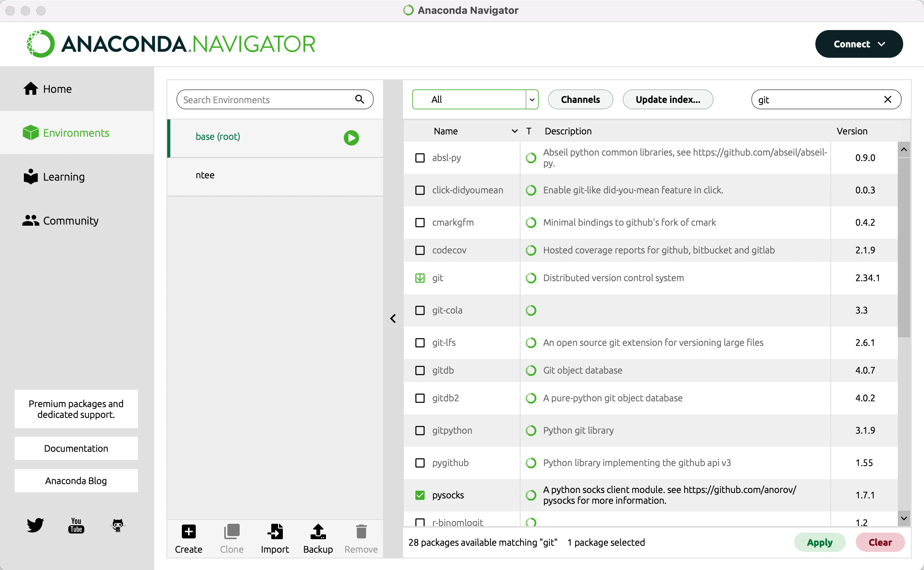Click the Import environment icon
924x570 pixels.
coord(275,532)
